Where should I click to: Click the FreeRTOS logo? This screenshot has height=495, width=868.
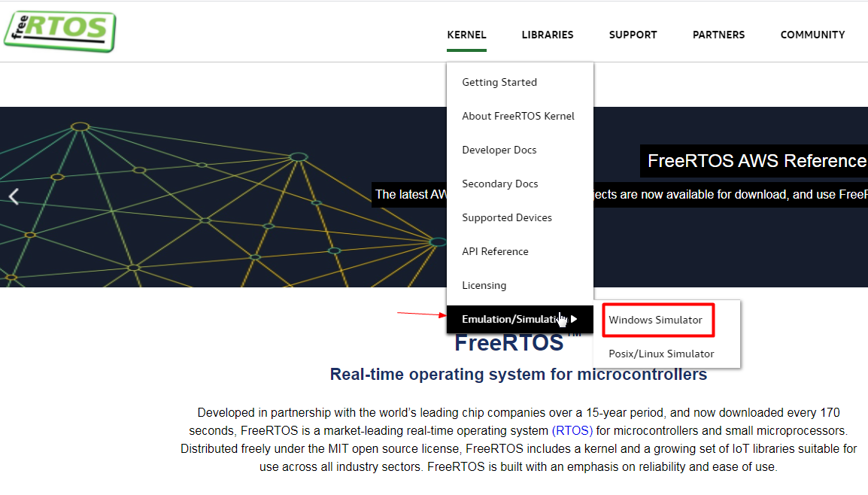59,31
